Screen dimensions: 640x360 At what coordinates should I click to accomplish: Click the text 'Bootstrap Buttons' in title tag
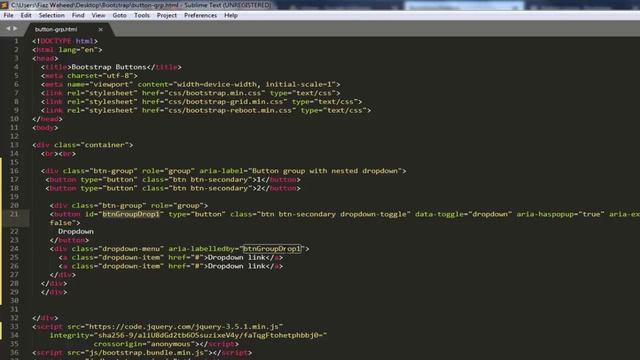[x=109, y=67]
